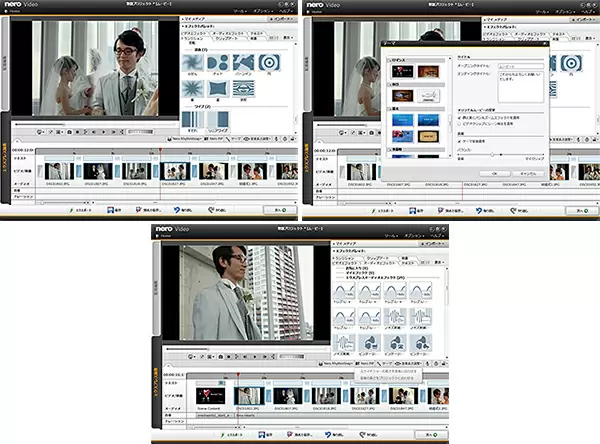Select the first treble audio effect thumbnail
This screenshot has height=444, width=600.
344,291
